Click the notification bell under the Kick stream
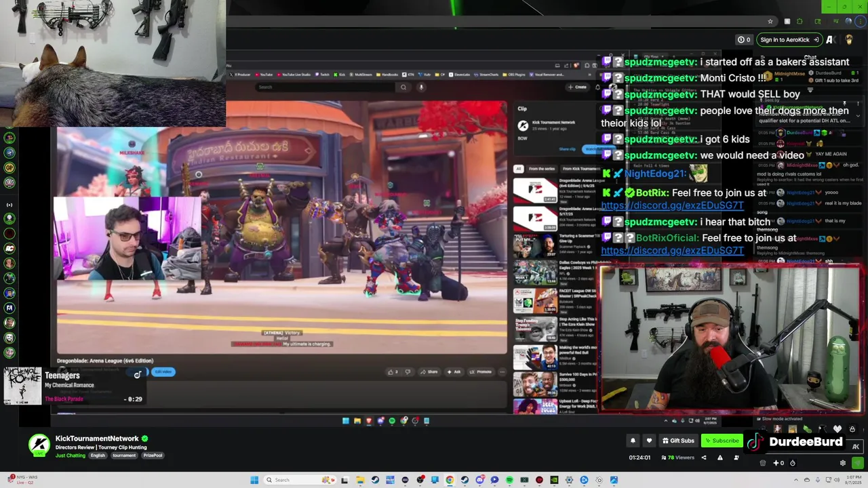 [x=633, y=441]
